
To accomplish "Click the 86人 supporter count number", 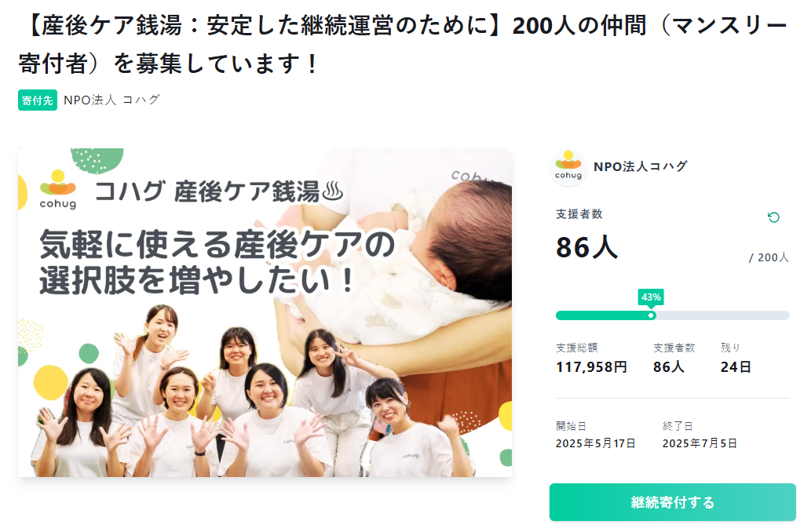I will click(x=586, y=247).
